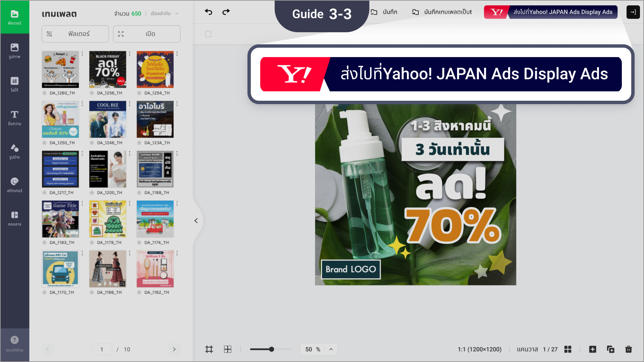
Task: Click the template Filter button
Action: pyautogui.click(x=75, y=34)
